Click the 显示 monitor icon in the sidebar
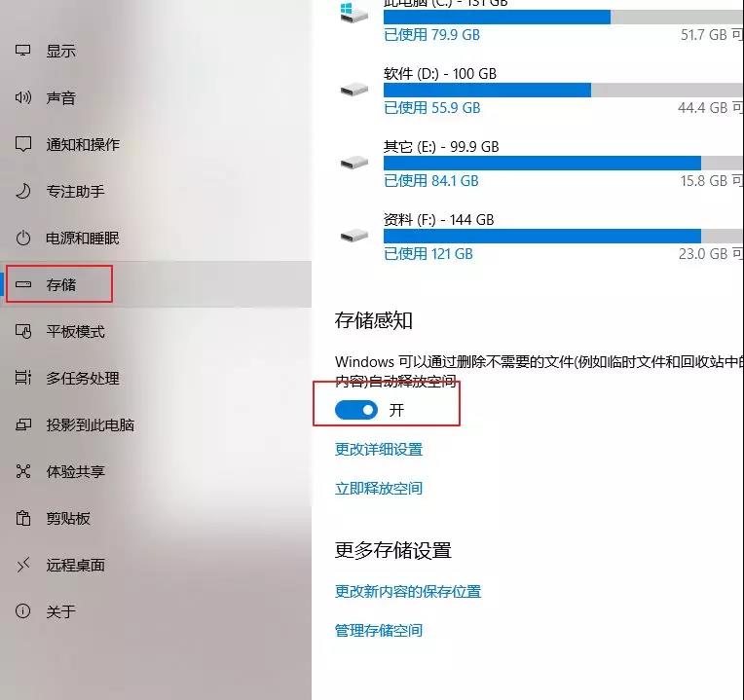744x700 pixels. [22, 51]
